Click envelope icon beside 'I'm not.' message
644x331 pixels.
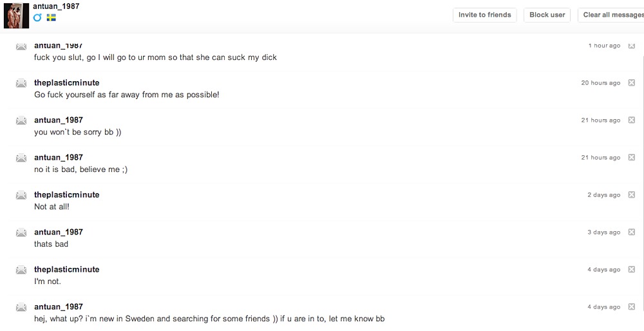pos(21,270)
